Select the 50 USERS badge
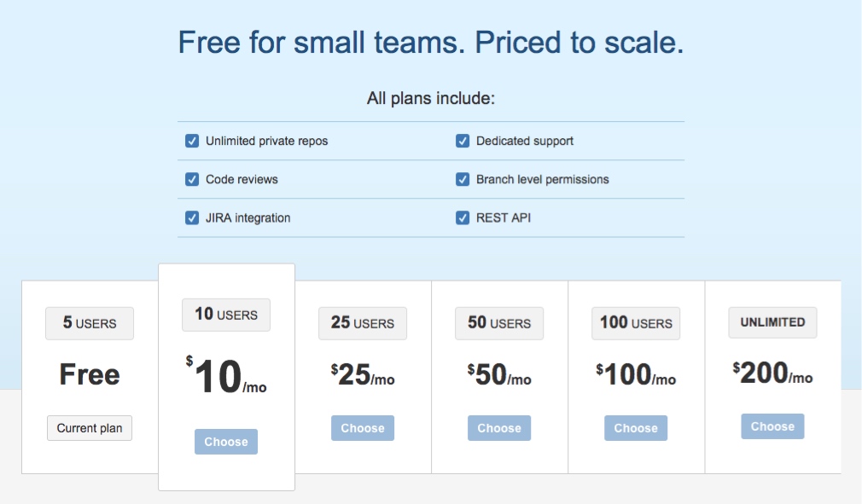This screenshot has width=862, height=504. coord(499,323)
